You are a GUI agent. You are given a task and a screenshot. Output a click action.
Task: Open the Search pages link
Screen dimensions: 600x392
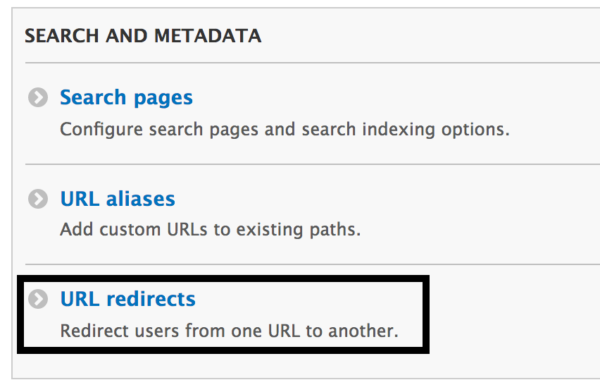(126, 98)
